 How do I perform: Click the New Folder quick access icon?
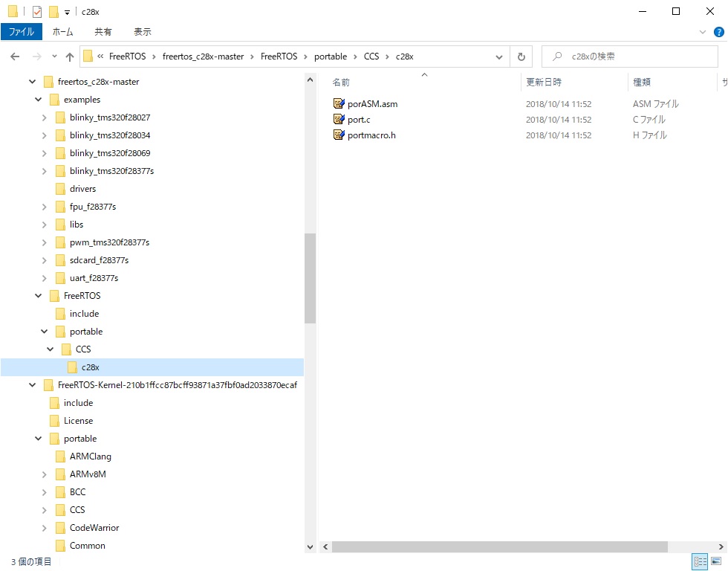pyautogui.click(x=53, y=12)
